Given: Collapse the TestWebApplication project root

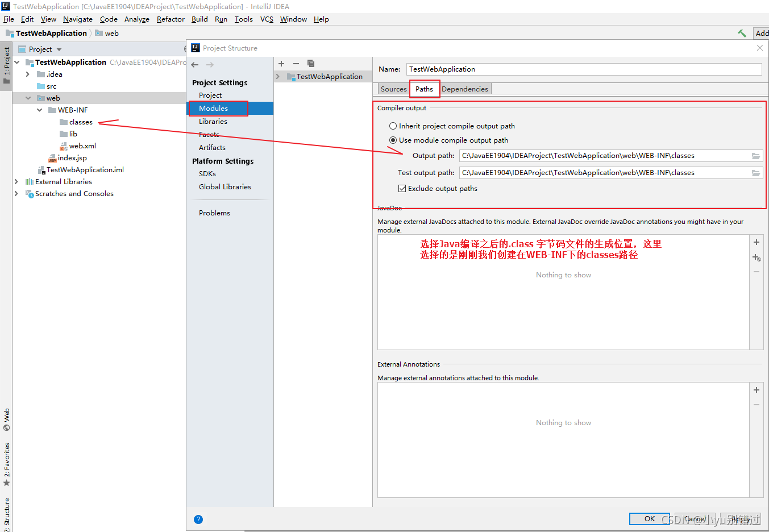Looking at the screenshot, I should tap(17, 63).
